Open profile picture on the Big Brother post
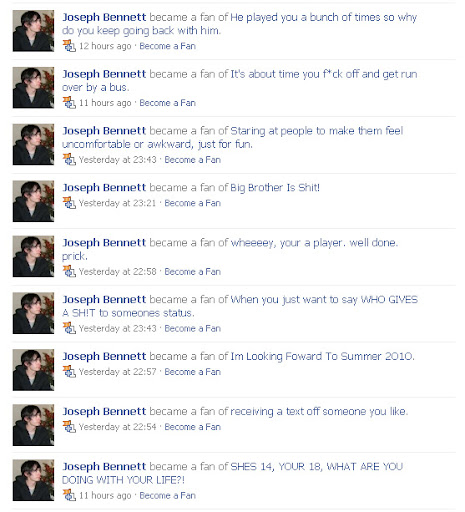The image size is (465, 512). click(x=33, y=201)
